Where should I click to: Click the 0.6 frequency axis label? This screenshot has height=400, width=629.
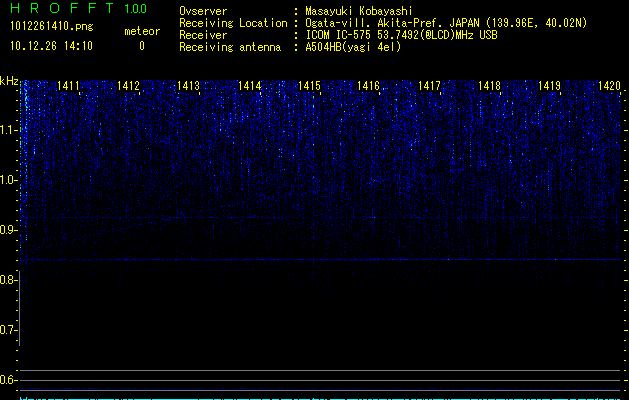[x=7, y=380]
